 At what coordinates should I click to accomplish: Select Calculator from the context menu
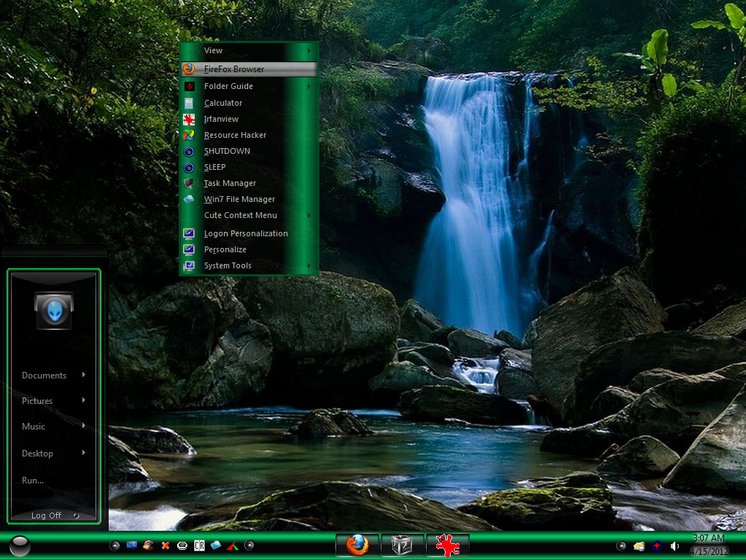249,103
